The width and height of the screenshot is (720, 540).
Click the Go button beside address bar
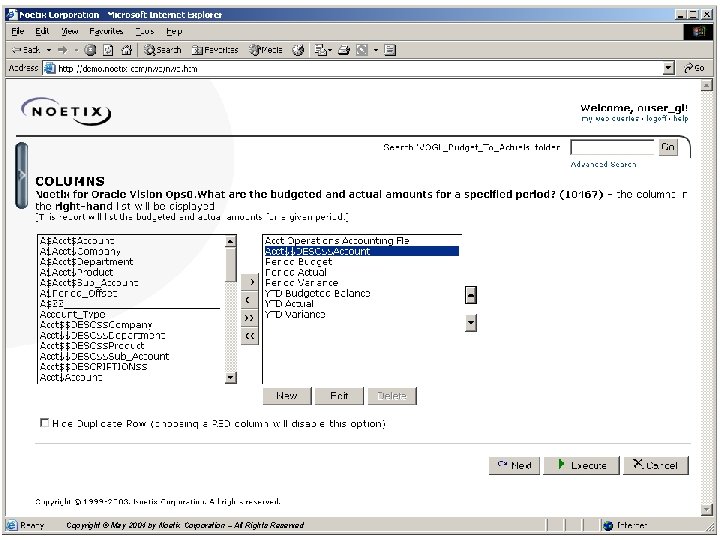[x=694, y=68]
